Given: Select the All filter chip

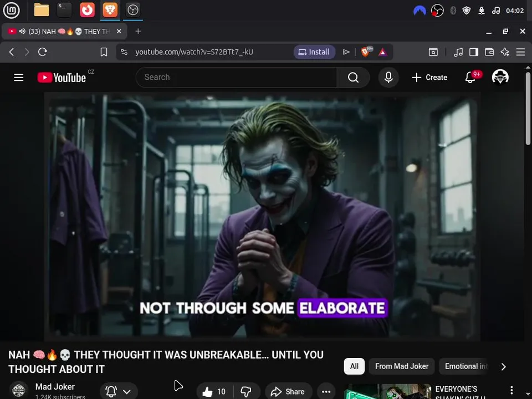Looking at the screenshot, I should point(354,366).
